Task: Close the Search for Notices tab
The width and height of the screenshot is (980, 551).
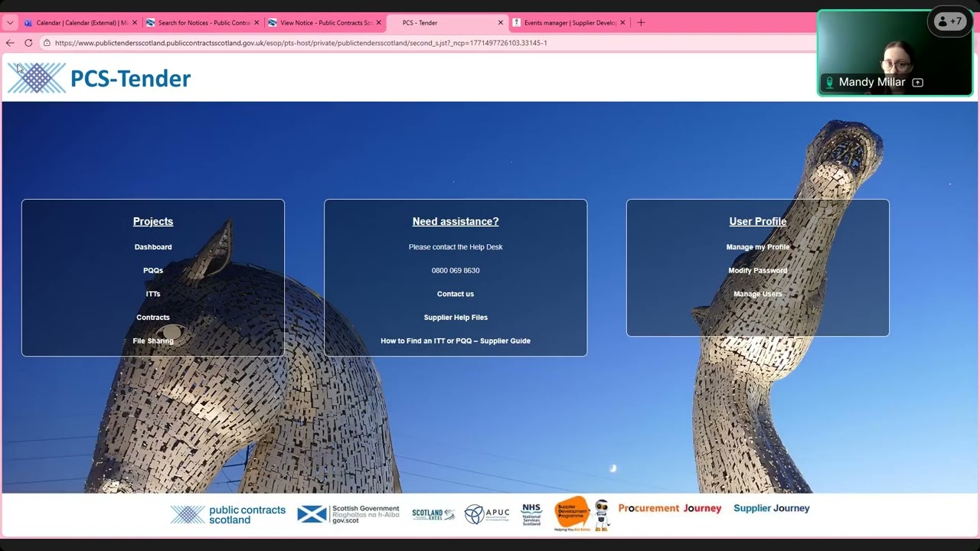Action: point(256,23)
